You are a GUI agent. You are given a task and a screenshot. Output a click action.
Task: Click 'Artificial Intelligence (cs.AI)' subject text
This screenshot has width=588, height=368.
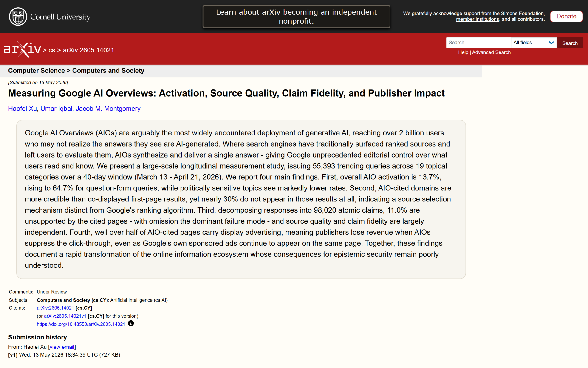pyautogui.click(x=139, y=300)
